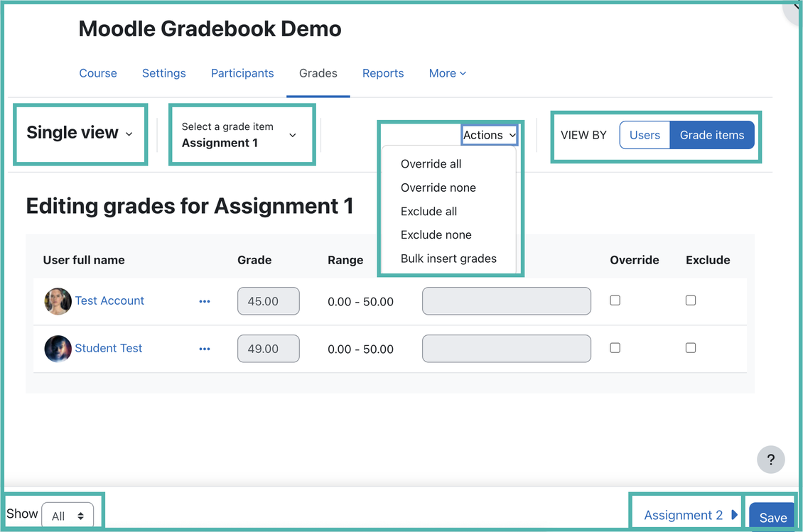
Task: Switch View By to Users
Action: click(645, 135)
